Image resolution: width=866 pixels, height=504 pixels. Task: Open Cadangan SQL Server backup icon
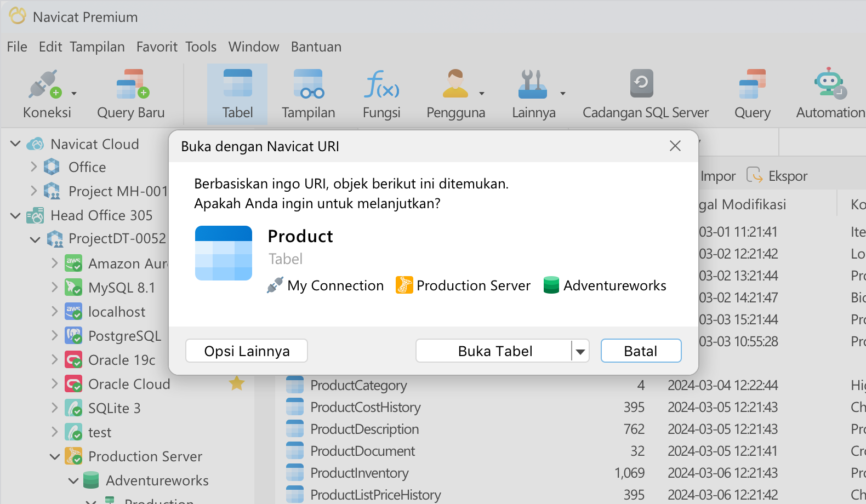point(641,84)
